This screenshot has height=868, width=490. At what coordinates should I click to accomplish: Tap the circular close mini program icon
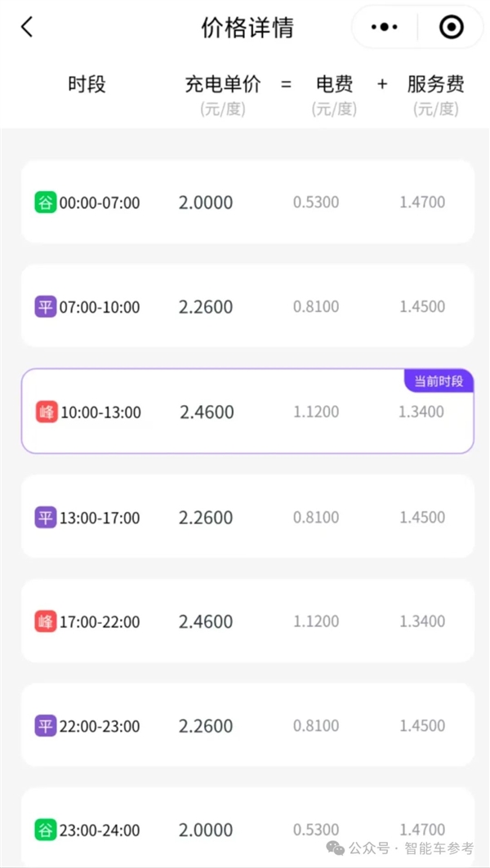coord(451,27)
